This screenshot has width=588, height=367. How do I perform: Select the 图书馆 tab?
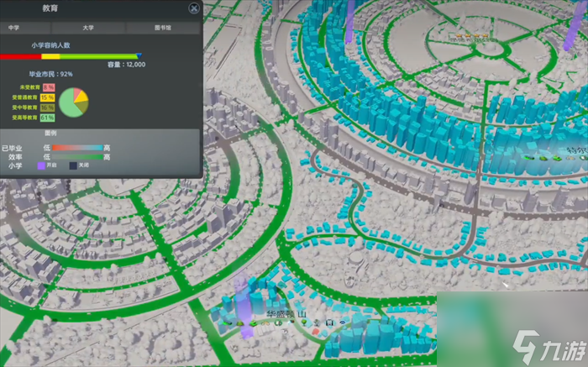[163, 28]
